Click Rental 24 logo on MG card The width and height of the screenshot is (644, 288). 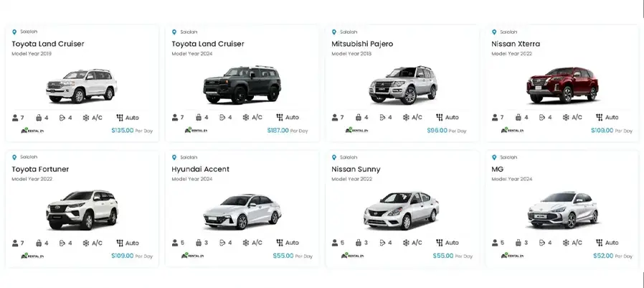tap(513, 255)
